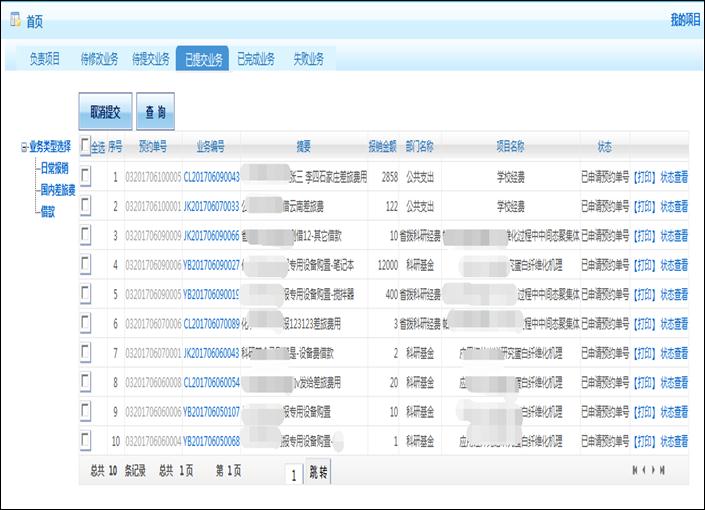Check the checkbox for row 1
Viewport: 705px width, 510px height.
(85, 176)
